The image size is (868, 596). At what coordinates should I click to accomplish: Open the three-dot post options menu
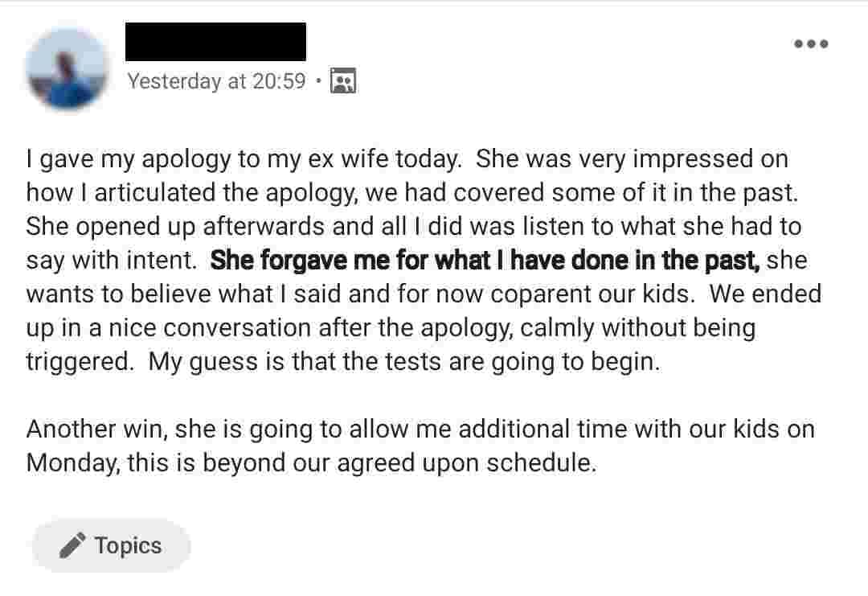pos(810,44)
